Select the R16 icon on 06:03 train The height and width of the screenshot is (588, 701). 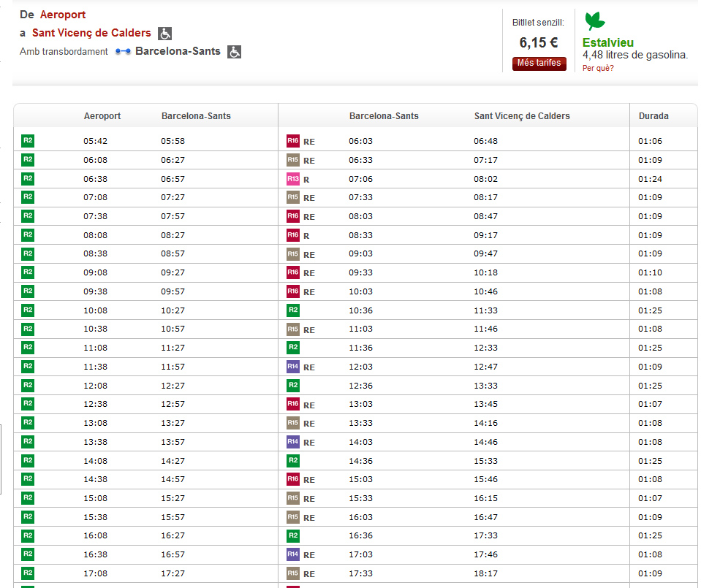292,141
